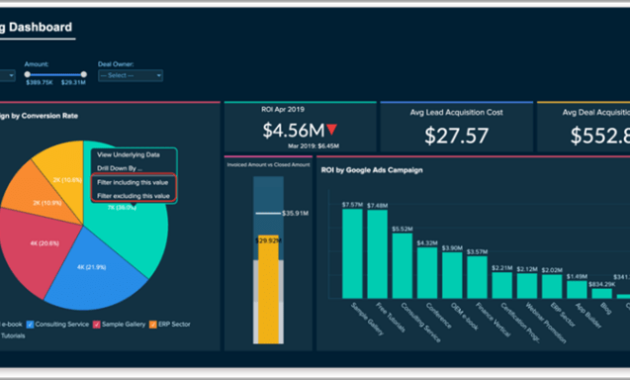Click the Free Tutorials bar showing $7.48M

[377, 254]
